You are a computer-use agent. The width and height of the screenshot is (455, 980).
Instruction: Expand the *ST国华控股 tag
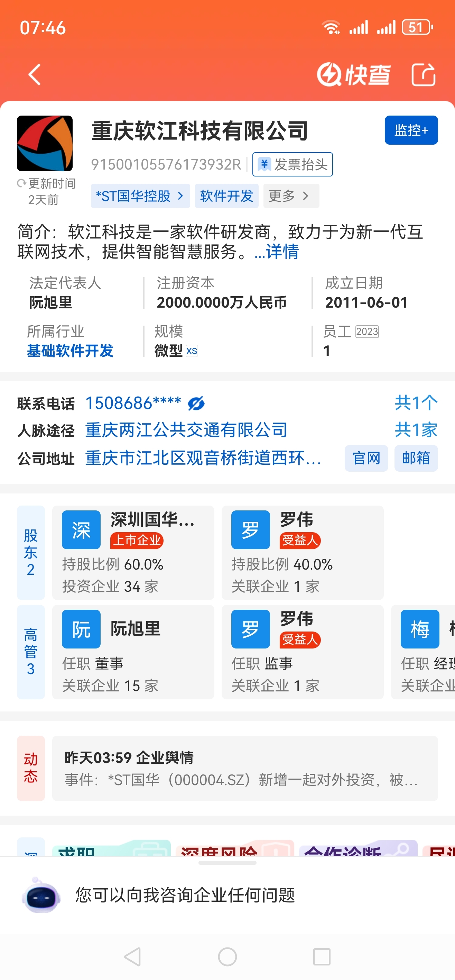[140, 196]
